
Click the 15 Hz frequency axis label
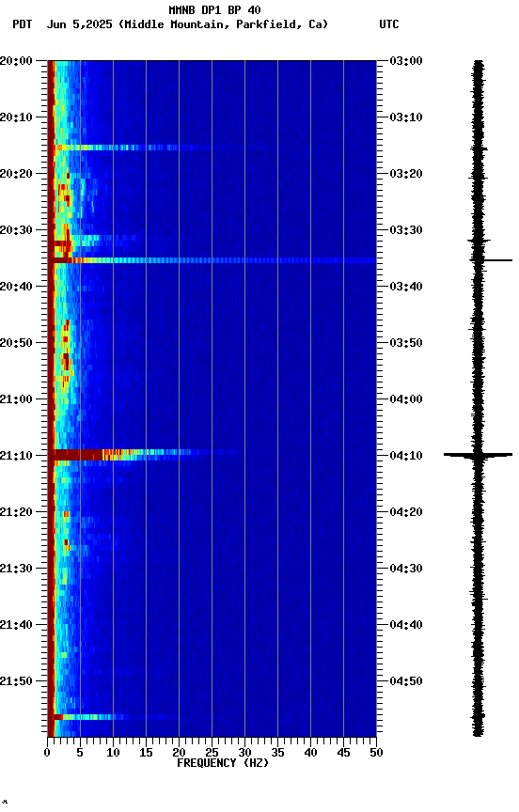click(x=146, y=753)
